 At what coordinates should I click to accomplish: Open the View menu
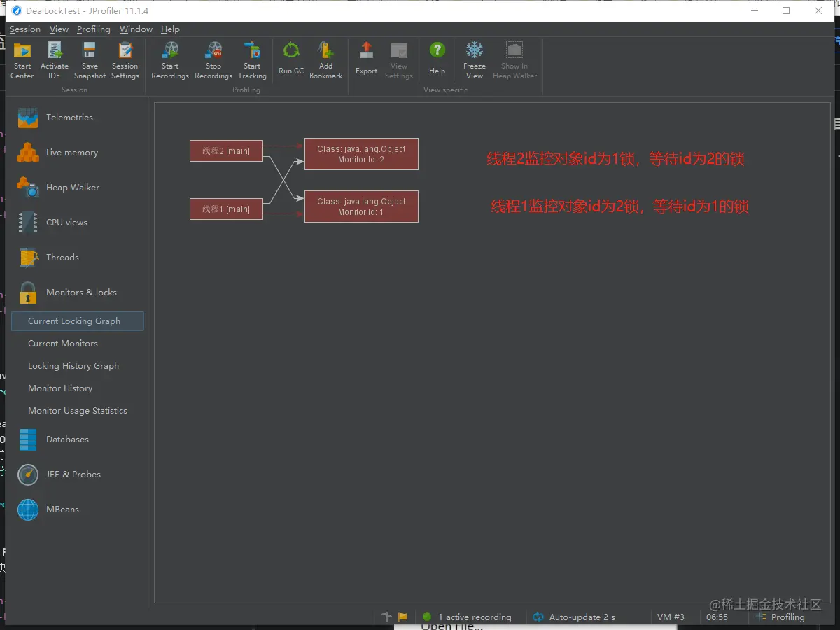(59, 29)
